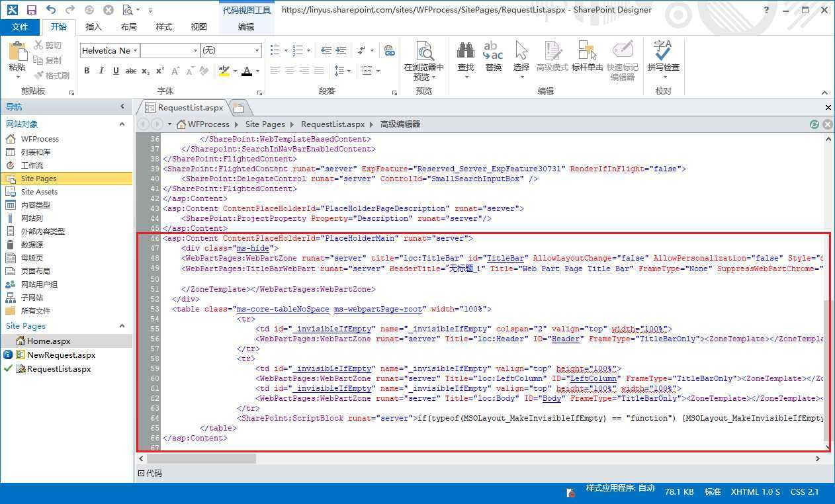Insert a hyperlink using the link icon
Viewport: 835px width, 504px height.
pos(390,51)
